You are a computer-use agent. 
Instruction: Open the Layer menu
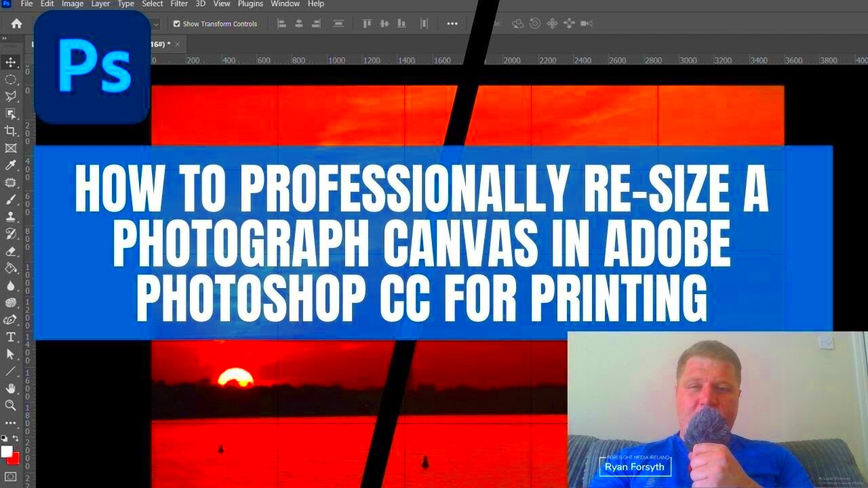tap(100, 4)
